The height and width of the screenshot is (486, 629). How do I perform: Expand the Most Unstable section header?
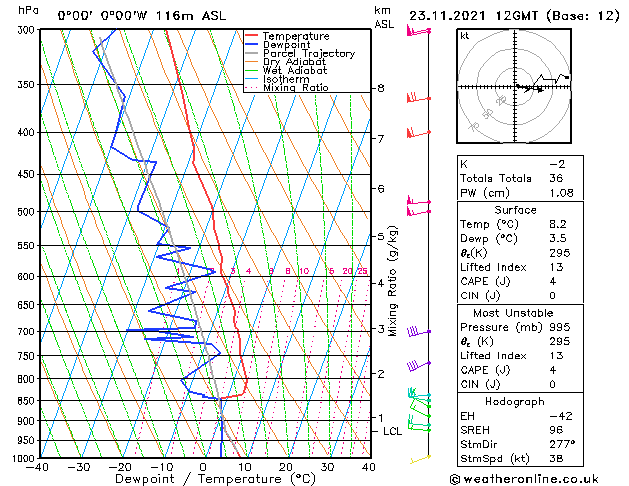click(x=514, y=312)
